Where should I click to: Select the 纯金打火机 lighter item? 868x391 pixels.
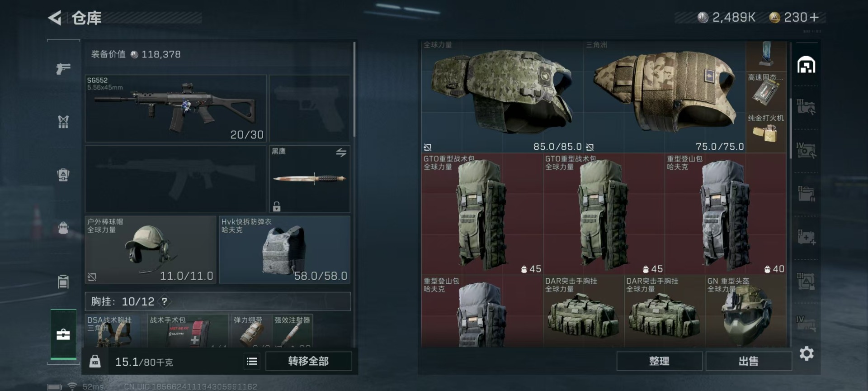[766, 129]
